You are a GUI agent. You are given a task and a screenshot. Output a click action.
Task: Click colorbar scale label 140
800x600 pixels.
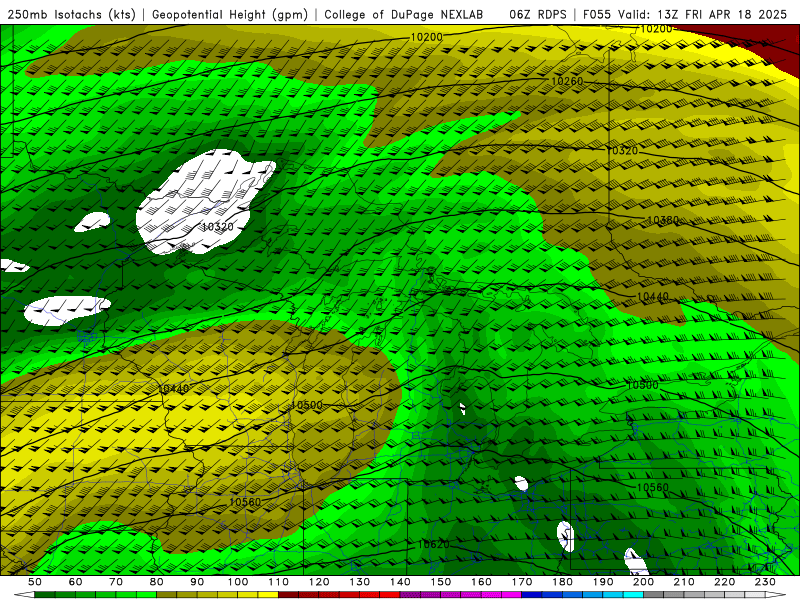[401, 582]
